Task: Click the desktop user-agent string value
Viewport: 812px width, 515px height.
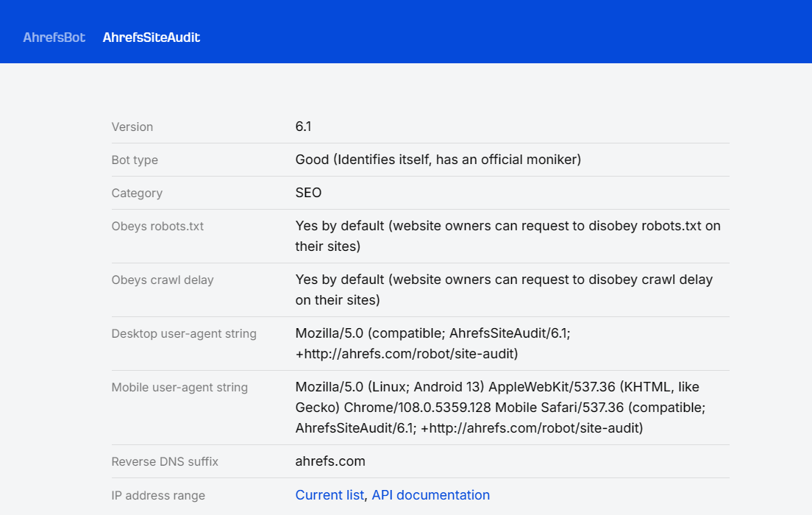Action: (x=432, y=344)
